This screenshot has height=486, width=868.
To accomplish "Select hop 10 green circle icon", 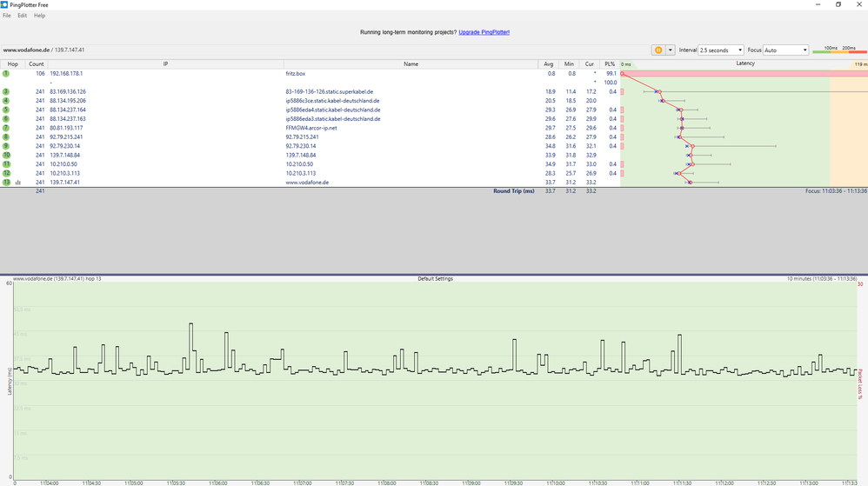I will click(x=6, y=155).
